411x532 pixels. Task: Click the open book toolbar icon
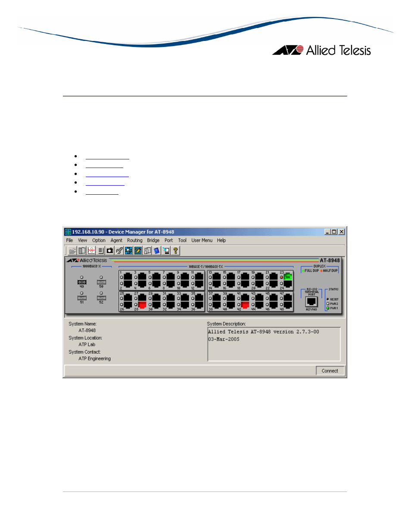coord(82,251)
